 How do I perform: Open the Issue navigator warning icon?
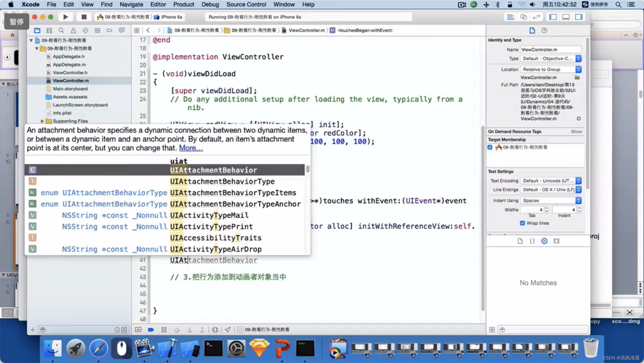click(x=73, y=30)
